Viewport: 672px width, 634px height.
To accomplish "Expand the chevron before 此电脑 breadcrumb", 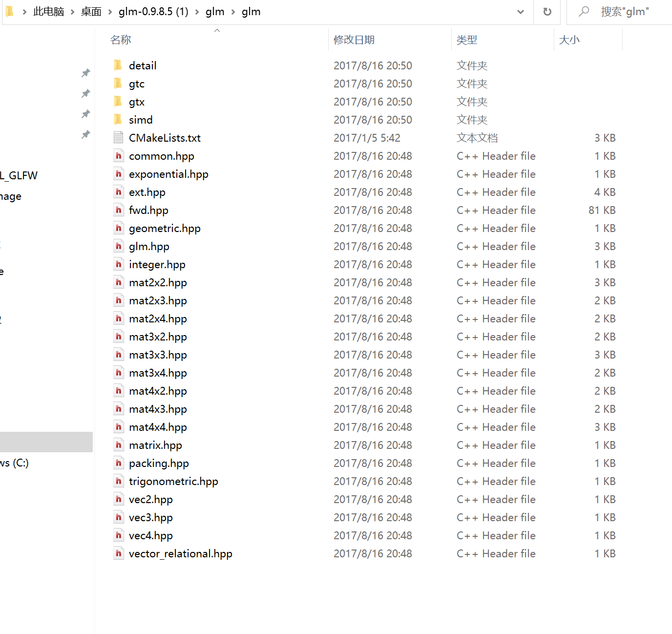I will (24, 12).
